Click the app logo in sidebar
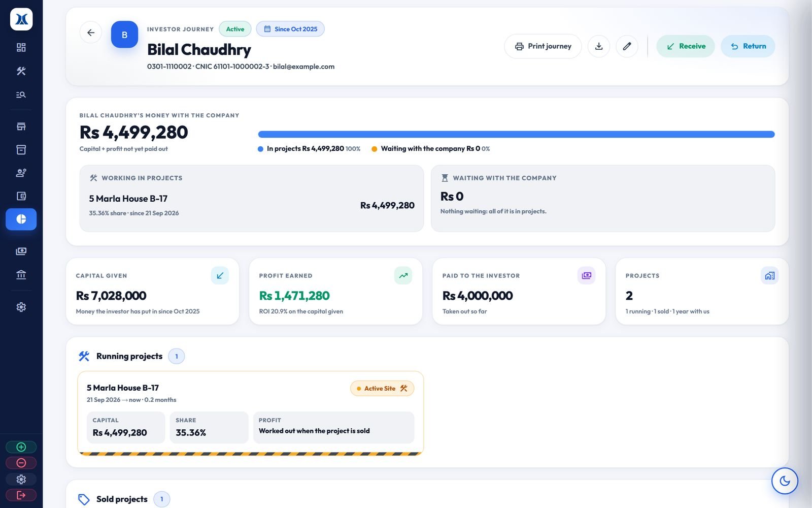The width and height of the screenshot is (812, 508). tap(21, 19)
